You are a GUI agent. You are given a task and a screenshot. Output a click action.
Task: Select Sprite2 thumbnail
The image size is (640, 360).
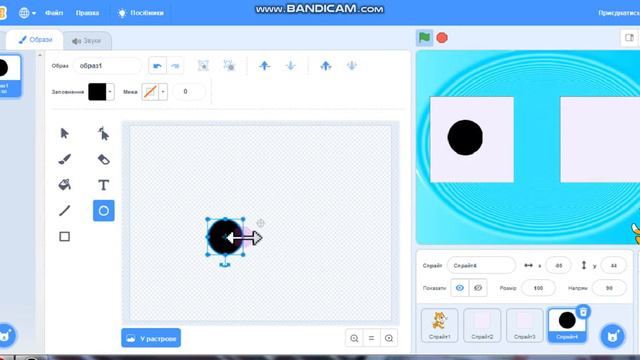click(482, 325)
